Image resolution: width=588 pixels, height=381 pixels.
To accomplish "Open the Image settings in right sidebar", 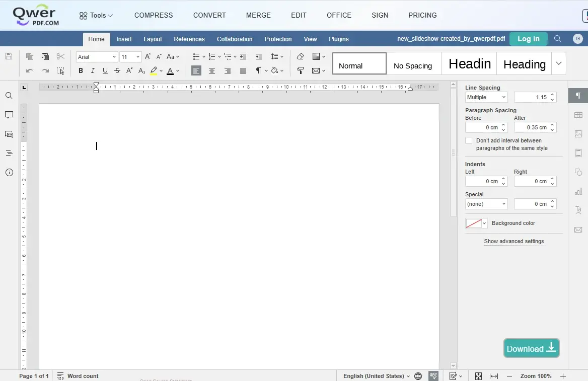I will tap(578, 134).
